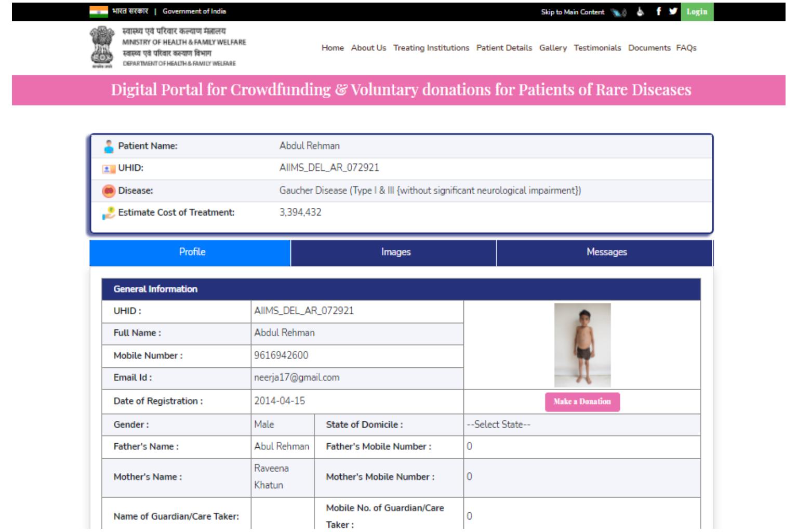Viewport: 798px width, 532px height.
Task: Click the Indian flag icon
Action: pos(98,11)
